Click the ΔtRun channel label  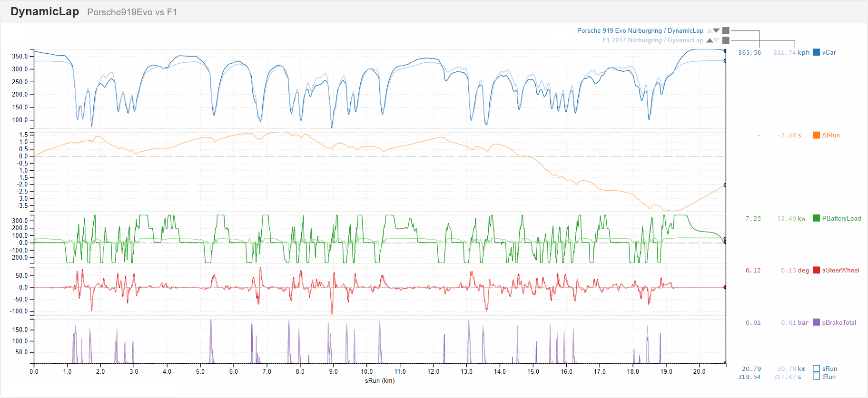[831, 135]
